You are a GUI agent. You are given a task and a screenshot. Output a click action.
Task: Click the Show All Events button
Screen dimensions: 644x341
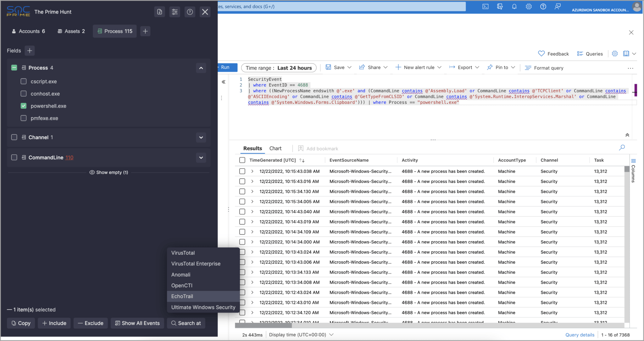137,323
